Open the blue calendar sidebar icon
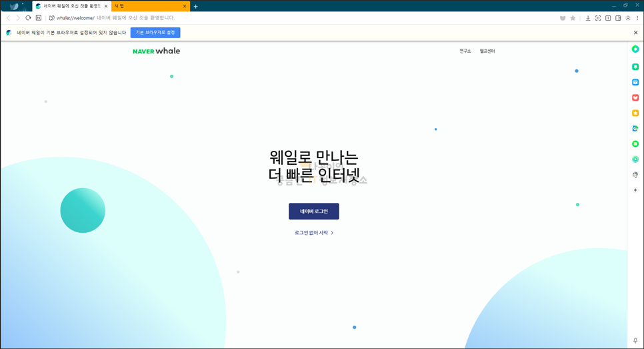The image size is (644, 349). coord(635,82)
